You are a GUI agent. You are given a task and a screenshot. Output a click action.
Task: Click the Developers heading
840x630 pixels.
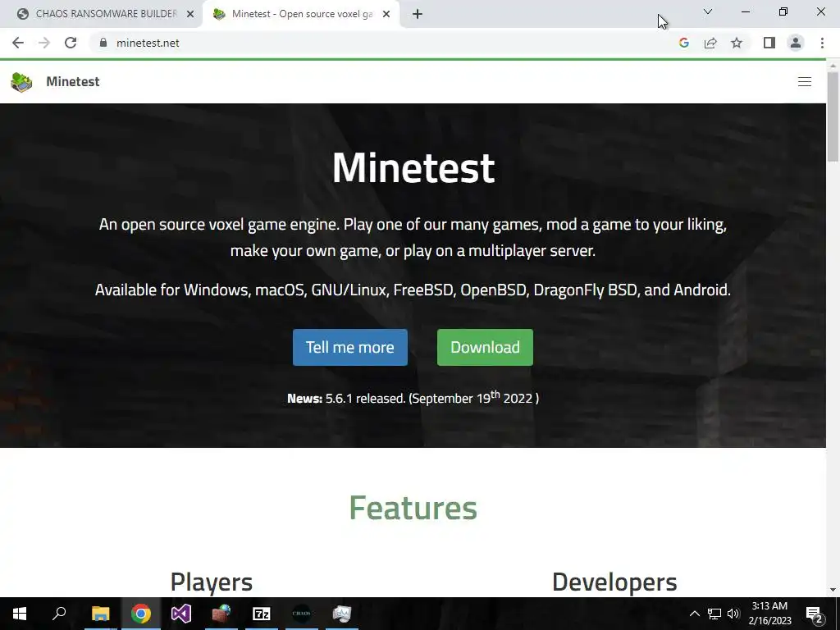click(x=614, y=582)
